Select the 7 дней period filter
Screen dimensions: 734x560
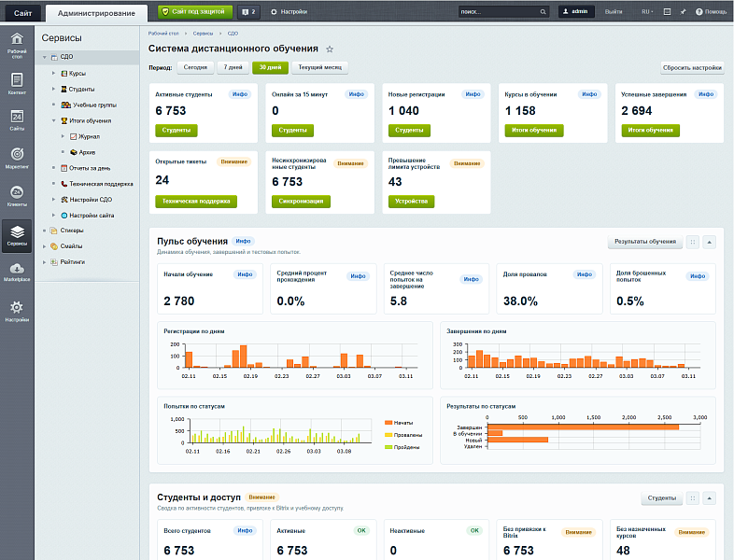click(x=233, y=68)
